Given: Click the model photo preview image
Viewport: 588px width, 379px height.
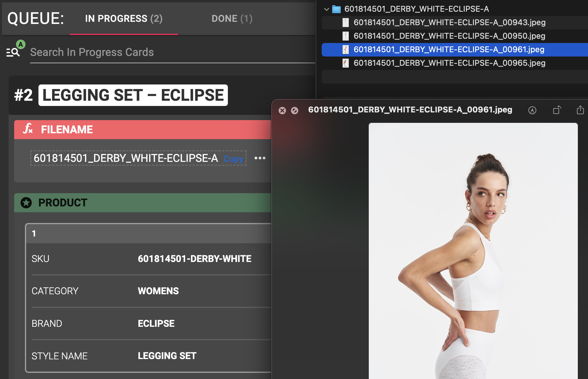Looking at the screenshot, I should coord(473,251).
